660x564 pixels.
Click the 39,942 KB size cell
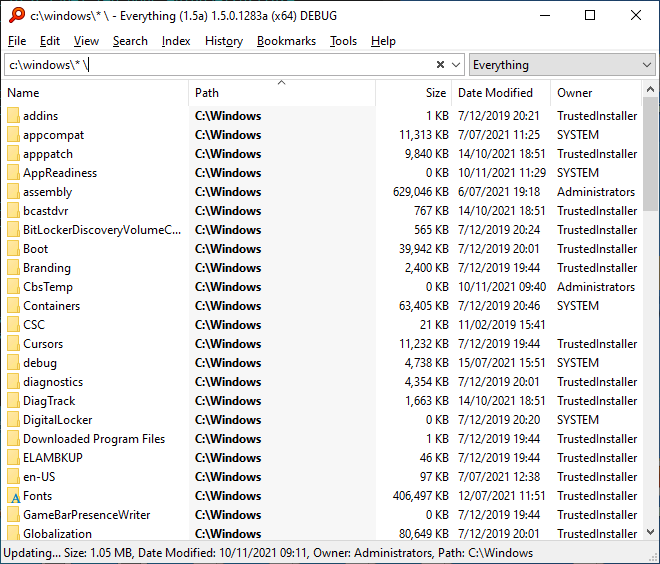coord(424,249)
